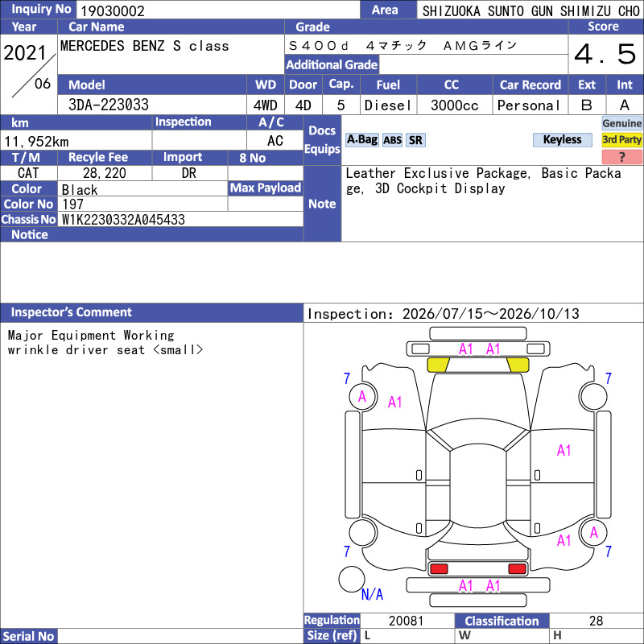Click the capacity value 5
This screenshot has width=644, height=644.
click(341, 105)
